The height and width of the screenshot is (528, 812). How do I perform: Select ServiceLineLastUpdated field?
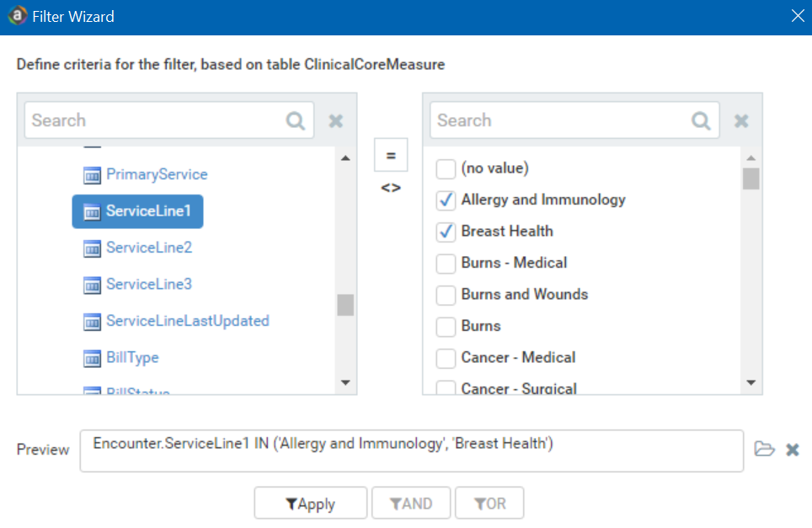187,321
